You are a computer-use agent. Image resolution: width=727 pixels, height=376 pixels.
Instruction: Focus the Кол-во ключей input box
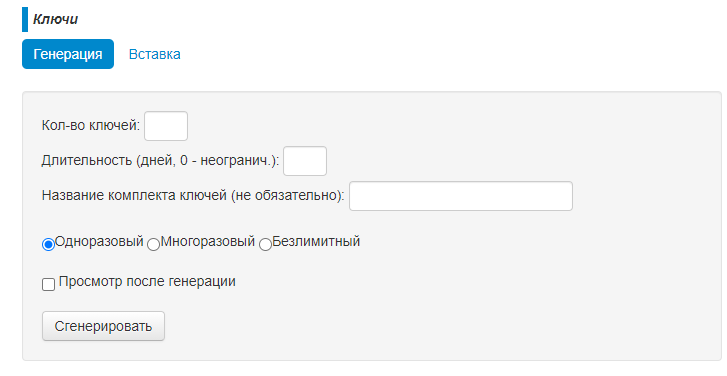[166, 126]
